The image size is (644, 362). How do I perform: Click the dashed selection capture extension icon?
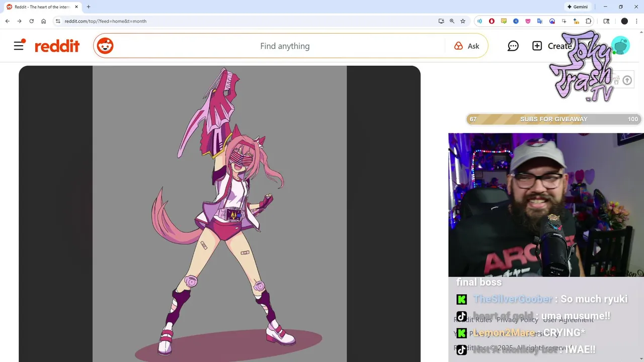pyautogui.click(x=564, y=21)
